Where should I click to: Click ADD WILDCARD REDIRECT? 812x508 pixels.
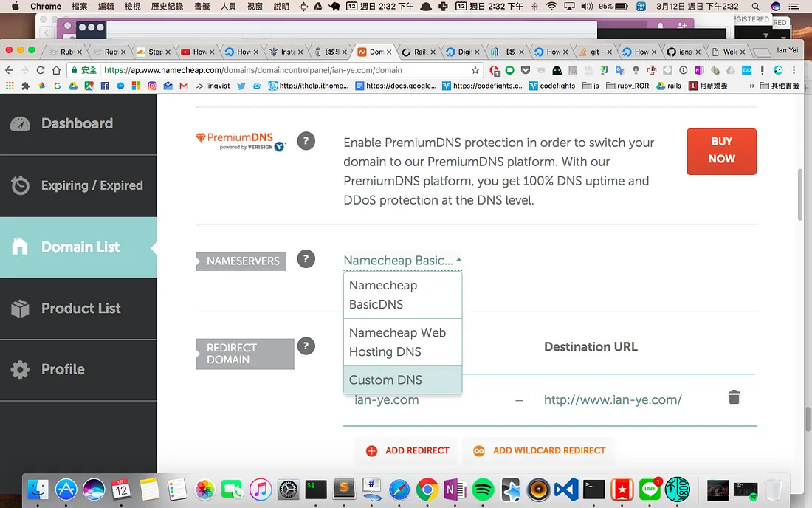[x=540, y=450]
